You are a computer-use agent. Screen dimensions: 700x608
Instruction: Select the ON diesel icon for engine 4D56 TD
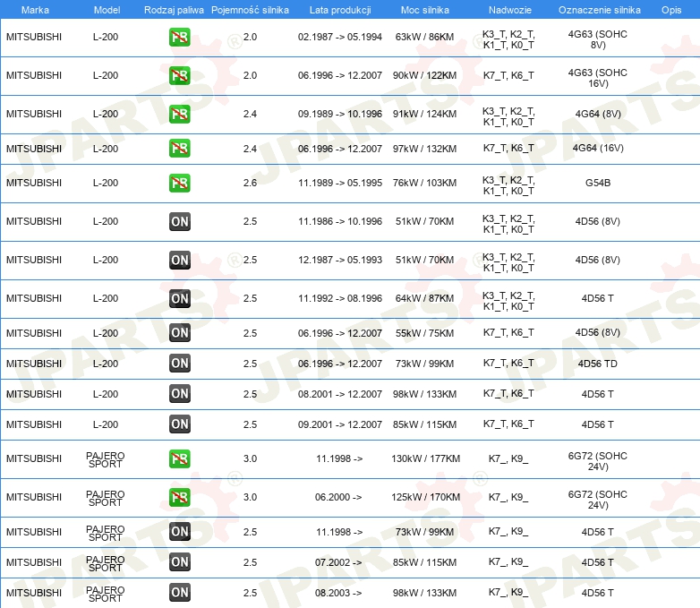[179, 364]
